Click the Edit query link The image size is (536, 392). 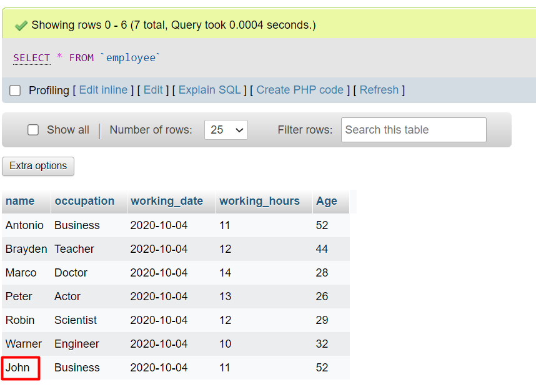click(153, 90)
